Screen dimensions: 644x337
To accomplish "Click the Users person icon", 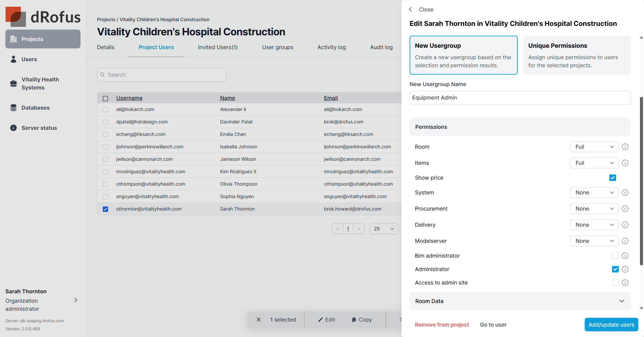I will [13, 59].
